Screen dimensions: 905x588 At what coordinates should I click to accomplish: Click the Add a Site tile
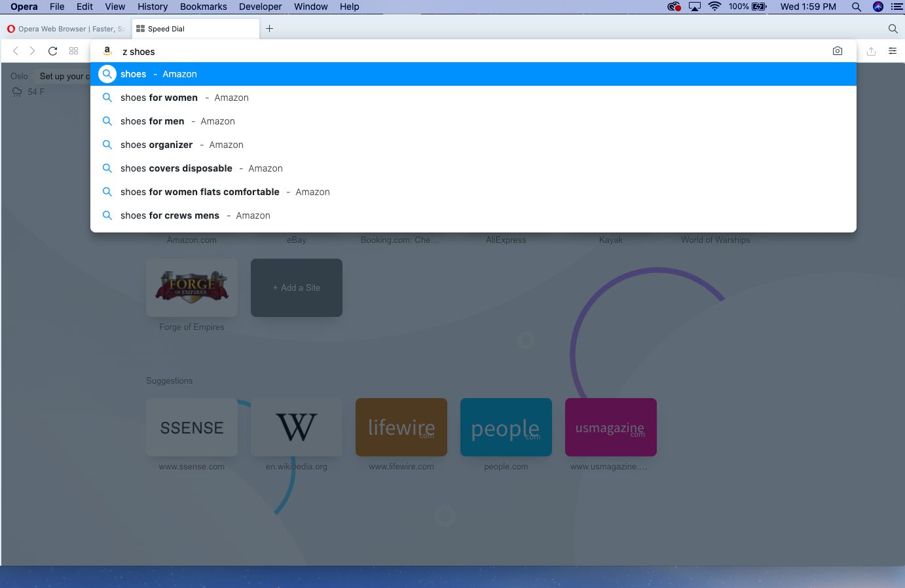297,287
